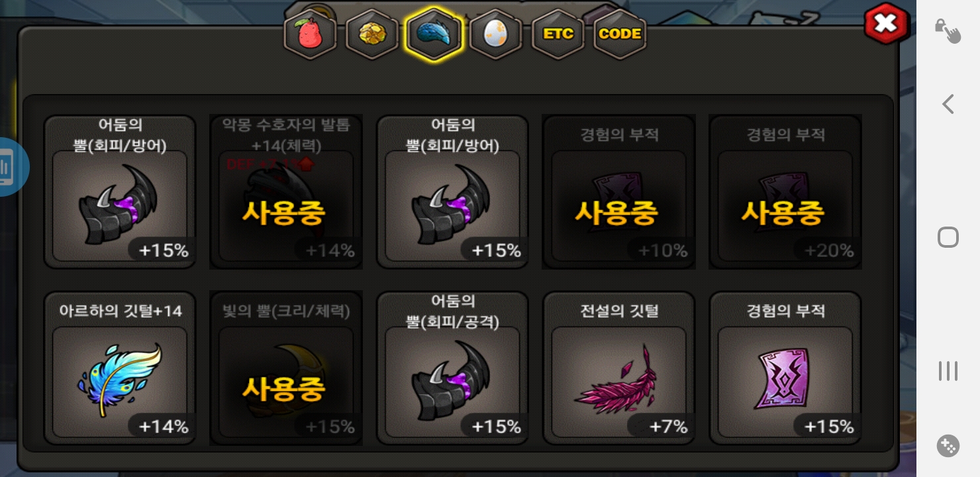This screenshot has height=477, width=980.
Task: Tap the Android home button
Action: tap(948, 237)
